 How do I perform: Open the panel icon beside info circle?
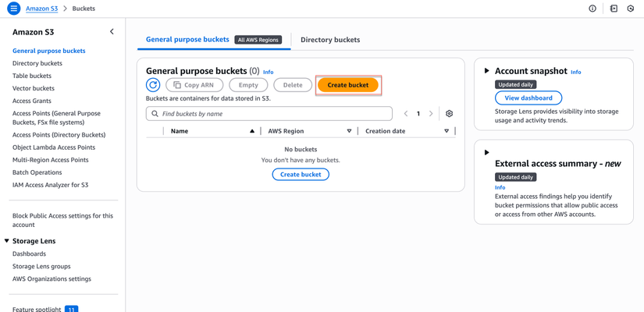point(614,9)
